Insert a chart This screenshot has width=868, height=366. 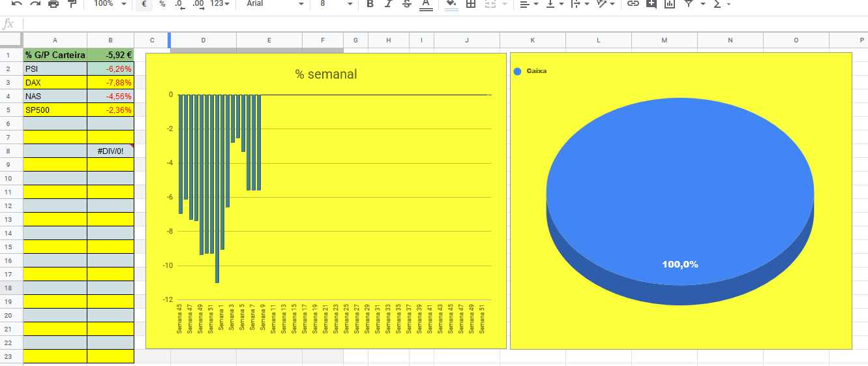pyautogui.click(x=669, y=4)
